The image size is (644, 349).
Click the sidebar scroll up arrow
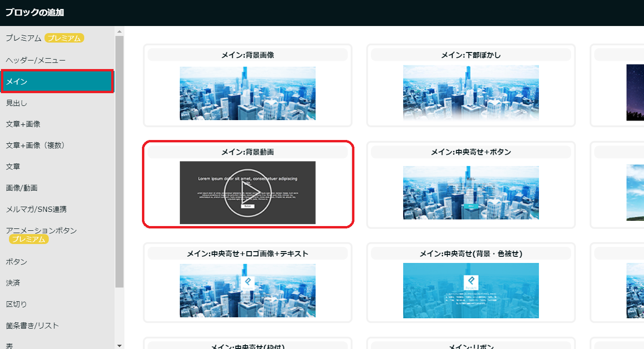[x=119, y=31]
